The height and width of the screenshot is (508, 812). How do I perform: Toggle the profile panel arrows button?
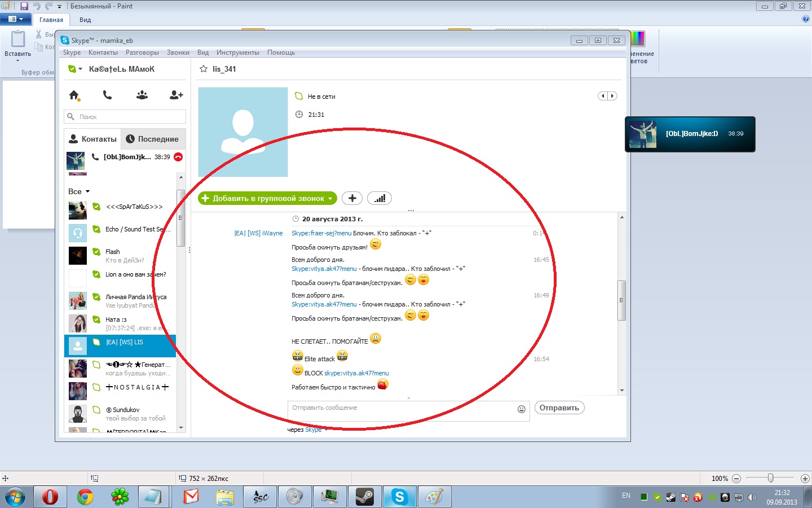(x=607, y=96)
